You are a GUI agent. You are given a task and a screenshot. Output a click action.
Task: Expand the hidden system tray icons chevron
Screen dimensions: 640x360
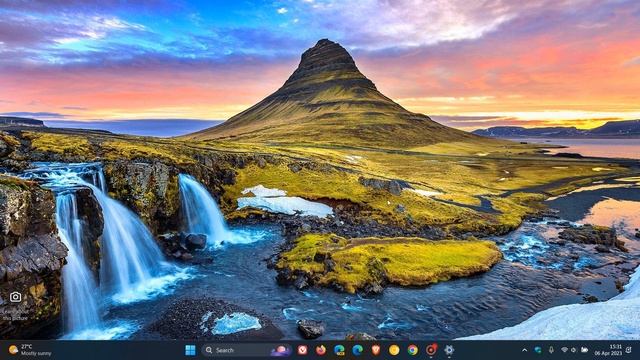[524, 350]
